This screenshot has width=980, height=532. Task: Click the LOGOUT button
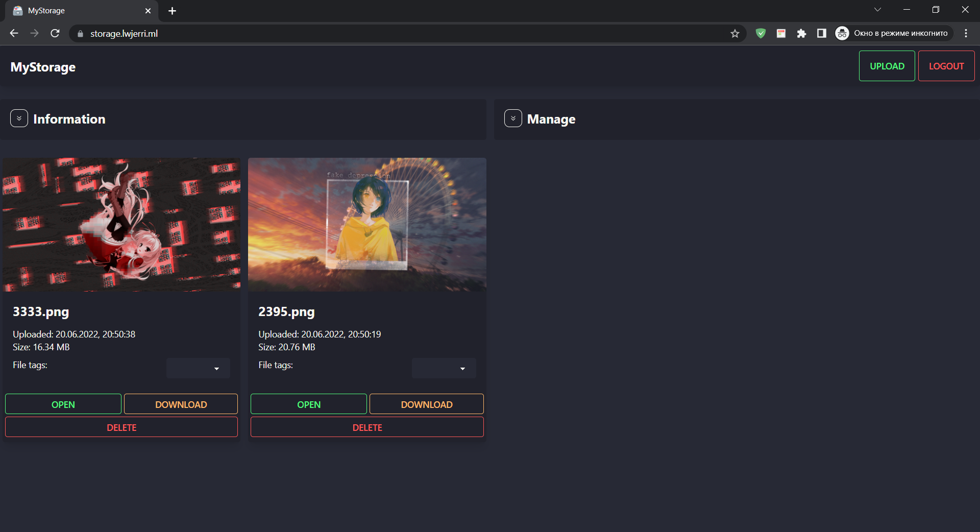946,66
